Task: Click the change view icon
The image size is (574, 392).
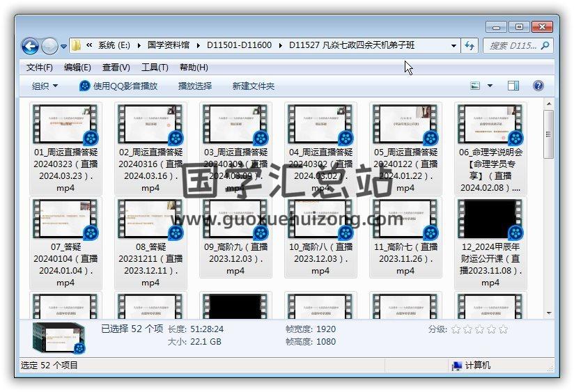Action: pyautogui.click(x=475, y=86)
